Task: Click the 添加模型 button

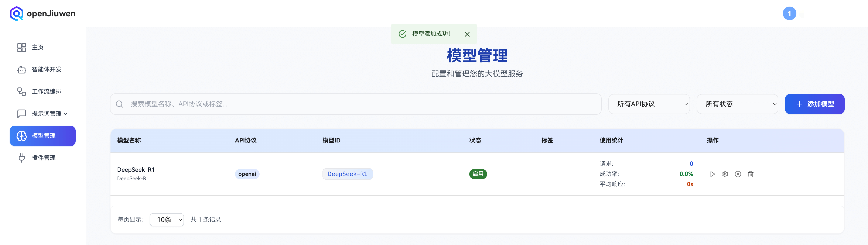Action: [815, 104]
